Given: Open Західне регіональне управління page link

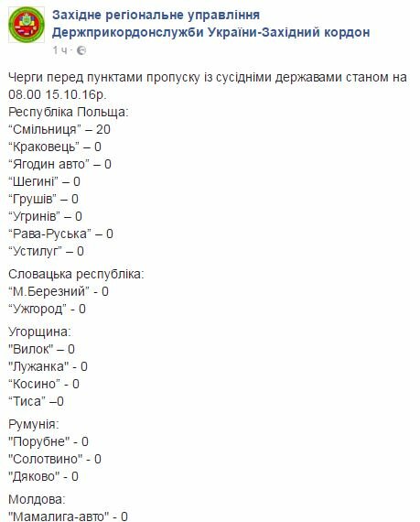Looking at the screenshot, I should tap(210, 24).
